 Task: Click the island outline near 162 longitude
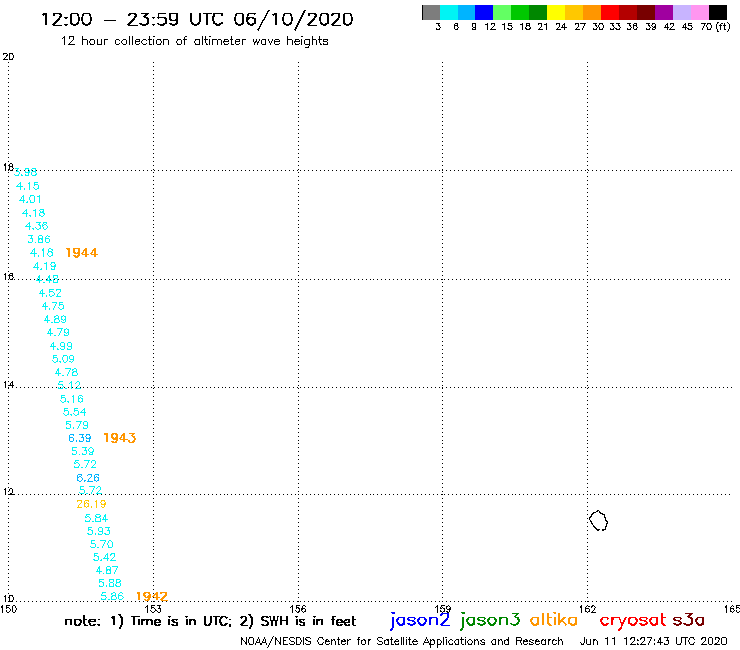(x=598, y=521)
